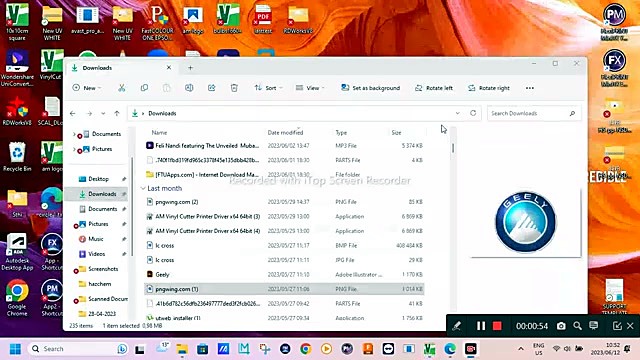This screenshot has width=640, height=360.
Task: Select the Geely Adobe Illustrator file
Action: coord(284,275)
